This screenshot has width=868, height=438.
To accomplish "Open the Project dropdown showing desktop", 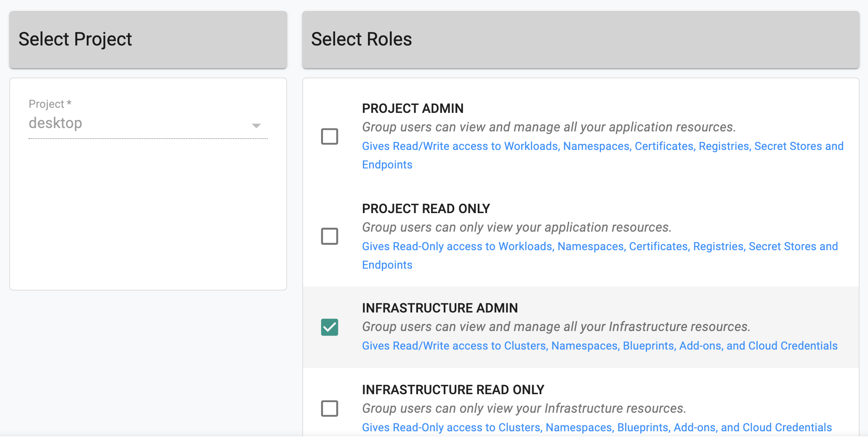I will pos(148,123).
